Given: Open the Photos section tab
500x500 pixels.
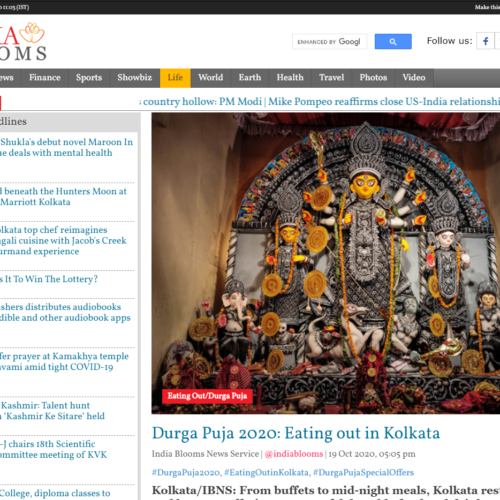Looking at the screenshot, I should point(373,78).
